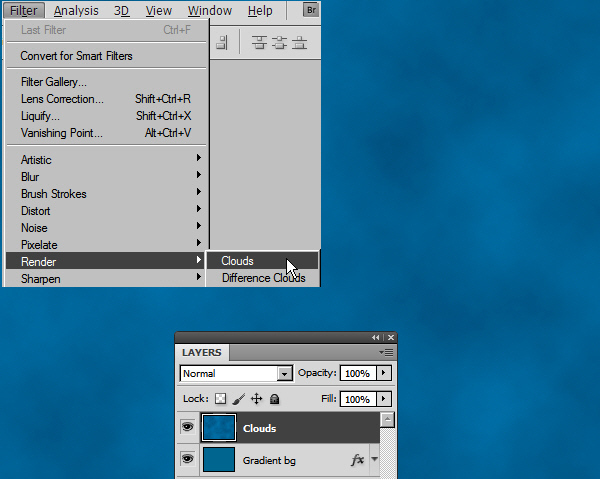This screenshot has width=600, height=479.
Task: Lock transparent pixels in Layers panel
Action: click(x=220, y=399)
